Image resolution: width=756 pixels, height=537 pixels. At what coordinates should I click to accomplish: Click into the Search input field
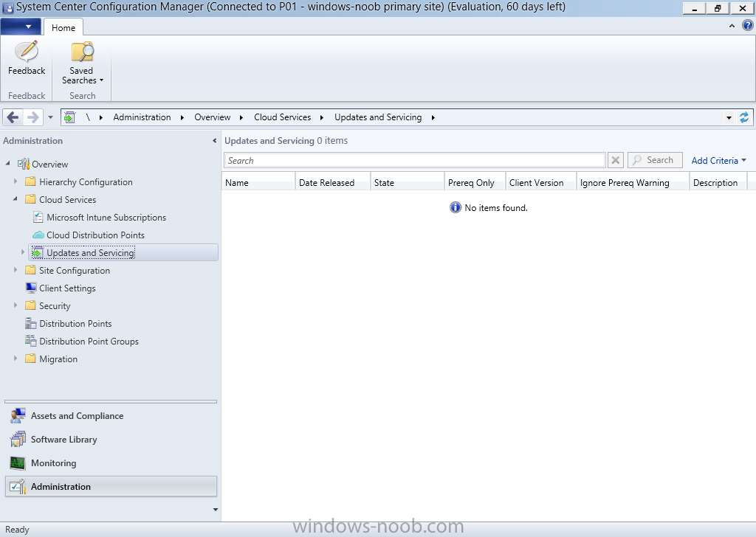415,160
